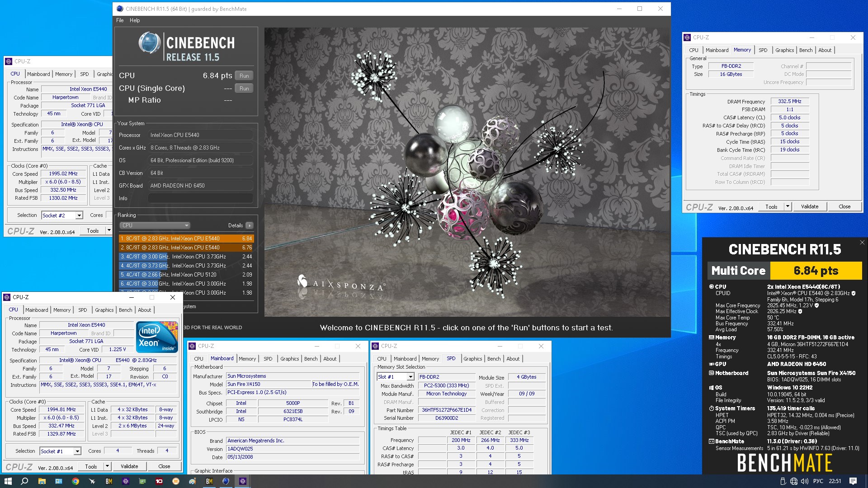Click the USB safely remove tray icon
Screen dimensions: 868x488
pyautogui.click(x=784, y=481)
